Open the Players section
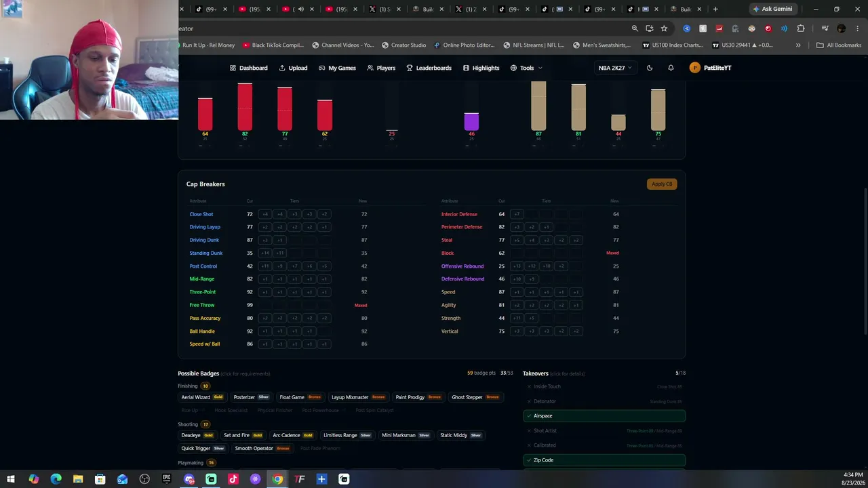The height and width of the screenshot is (488, 868). coord(381,68)
